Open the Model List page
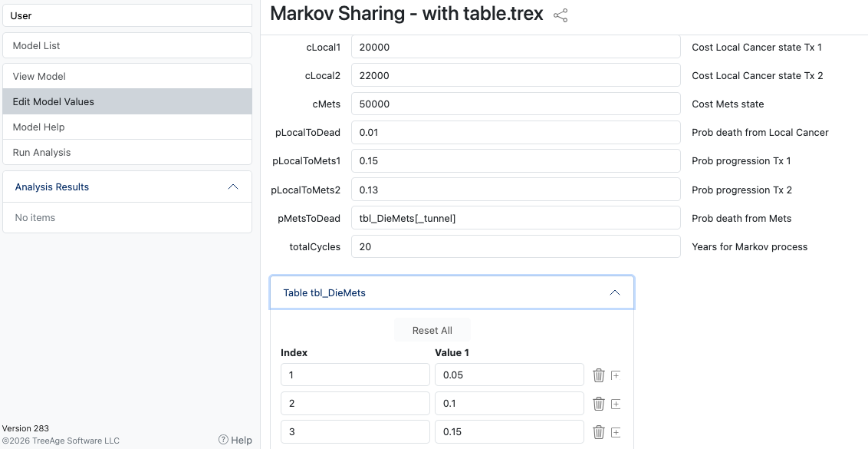Viewport: 868px width, 449px height. (127, 45)
